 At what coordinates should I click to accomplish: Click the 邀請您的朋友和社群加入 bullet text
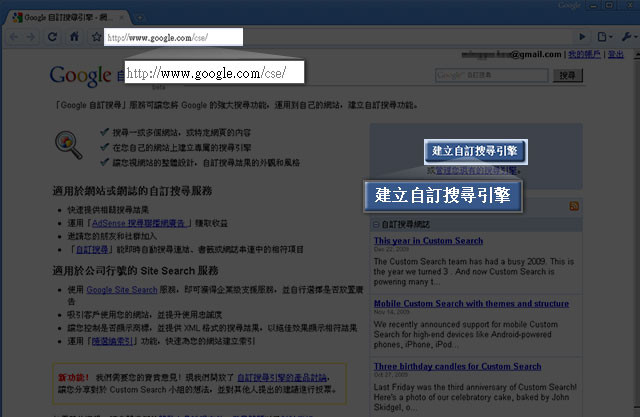112,236
